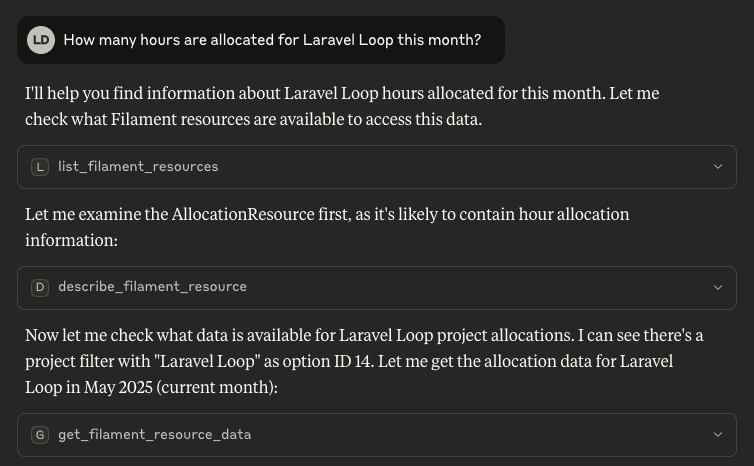Image resolution: width=754 pixels, height=466 pixels.
Task: Click the G icon beside get_filament_resource_data
Action: (x=40, y=435)
